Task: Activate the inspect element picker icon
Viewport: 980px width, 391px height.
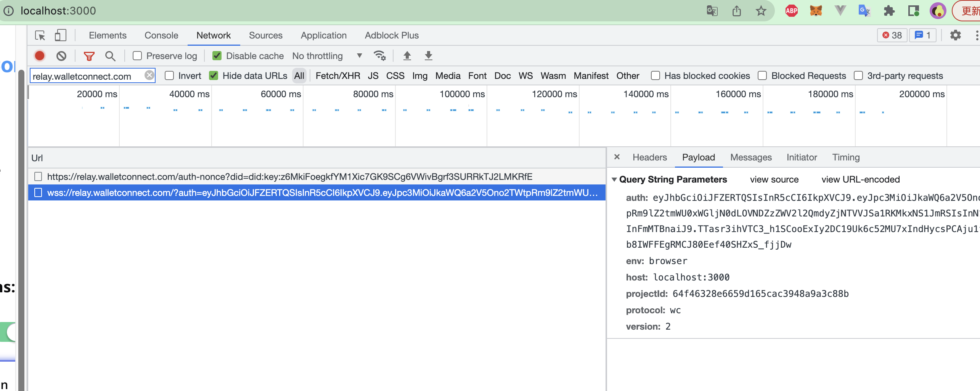Action: [x=40, y=35]
